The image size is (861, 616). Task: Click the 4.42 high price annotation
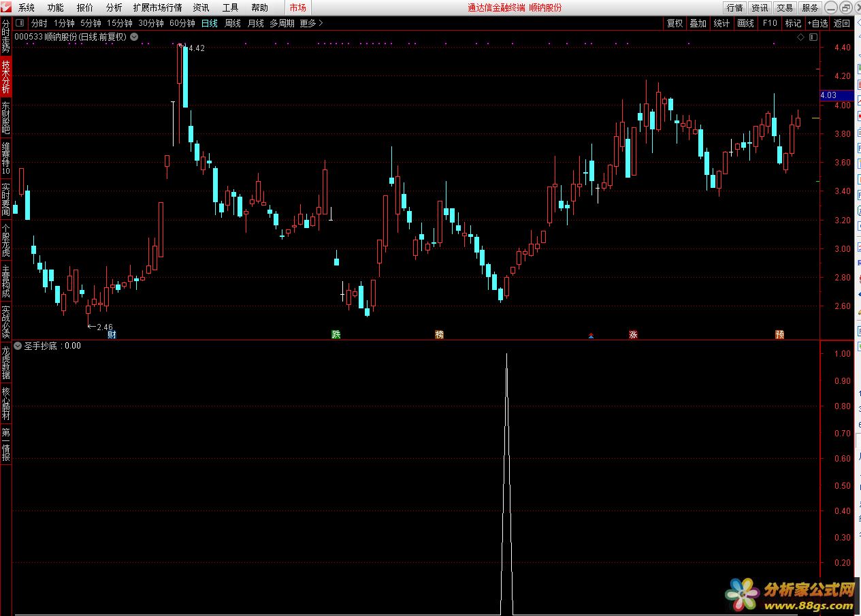[x=195, y=48]
